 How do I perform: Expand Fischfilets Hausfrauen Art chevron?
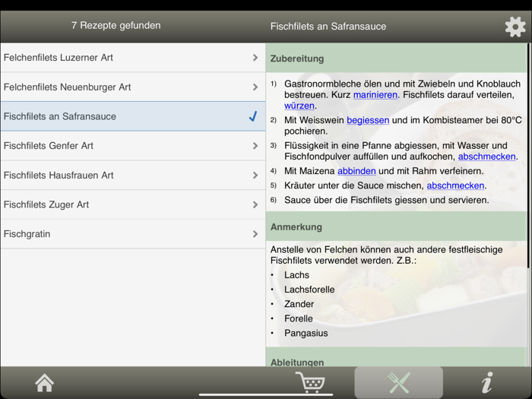click(255, 176)
